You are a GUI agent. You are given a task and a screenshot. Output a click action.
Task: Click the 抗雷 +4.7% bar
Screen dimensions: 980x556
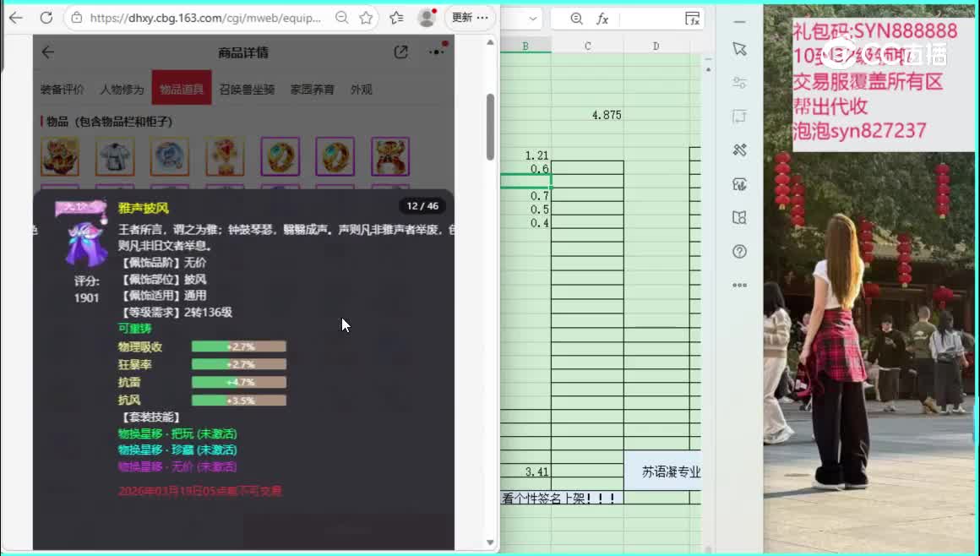point(239,382)
